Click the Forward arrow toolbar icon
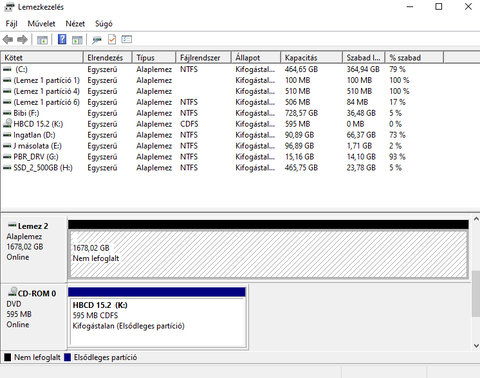480x378 pixels. tap(22, 40)
